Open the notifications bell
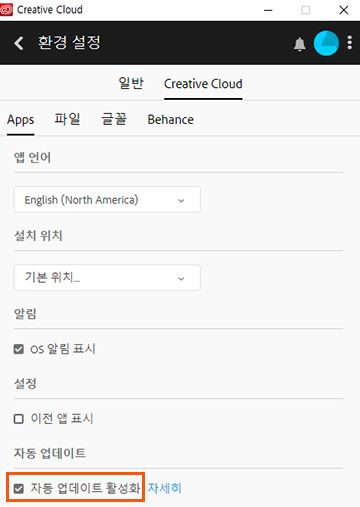The height and width of the screenshot is (507, 360). coord(300,44)
